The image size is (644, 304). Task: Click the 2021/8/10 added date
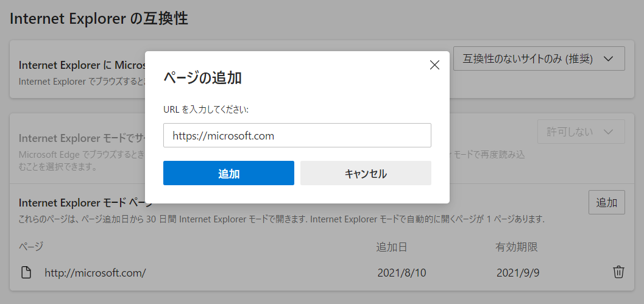[x=402, y=273]
